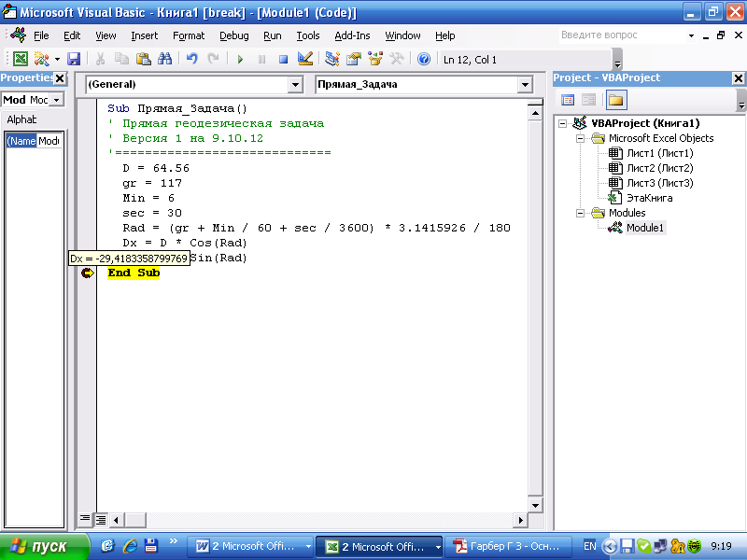Close the Properties panel
747x560 pixels.
tap(60, 78)
